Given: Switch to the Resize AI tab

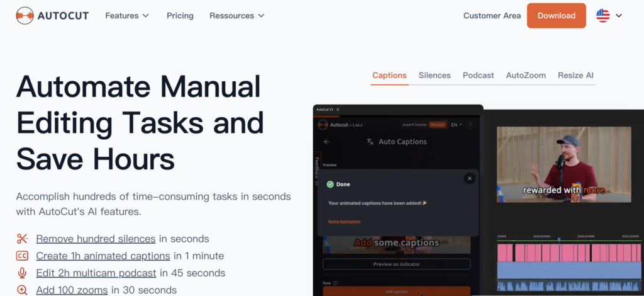Looking at the screenshot, I should 575,75.
